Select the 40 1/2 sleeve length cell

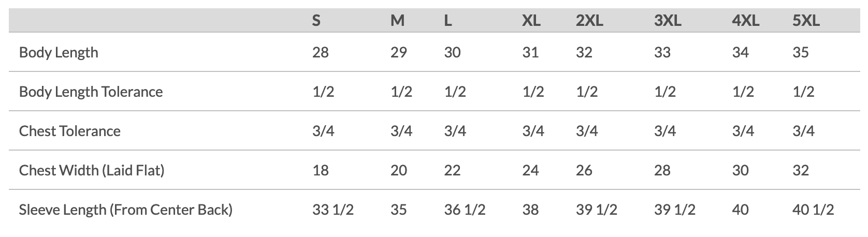(x=813, y=210)
